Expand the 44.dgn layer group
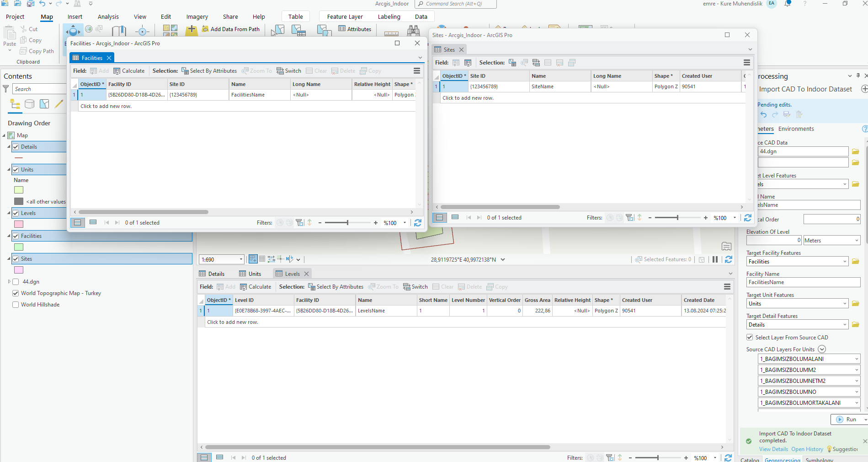868x462 pixels. pos(9,282)
